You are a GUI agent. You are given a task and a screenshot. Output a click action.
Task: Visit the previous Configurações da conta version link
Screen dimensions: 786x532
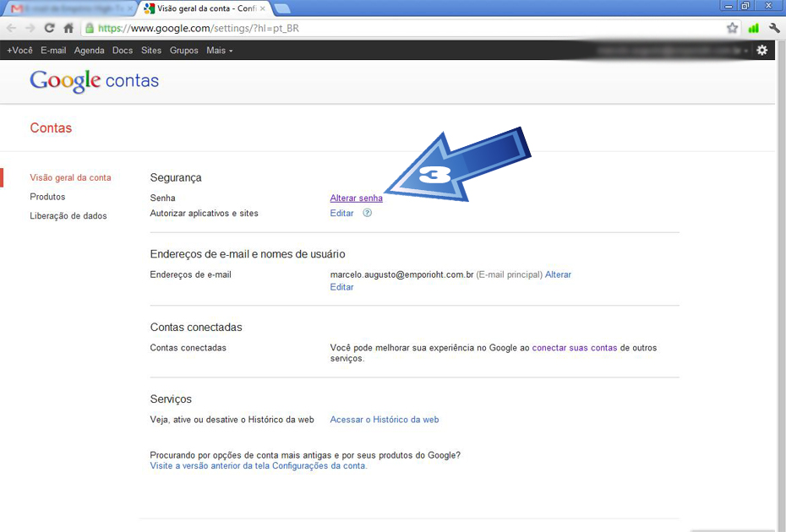pyautogui.click(x=259, y=466)
